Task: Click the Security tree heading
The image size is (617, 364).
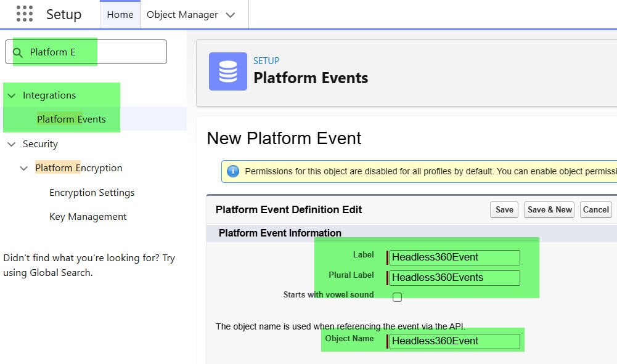Action: (40, 144)
